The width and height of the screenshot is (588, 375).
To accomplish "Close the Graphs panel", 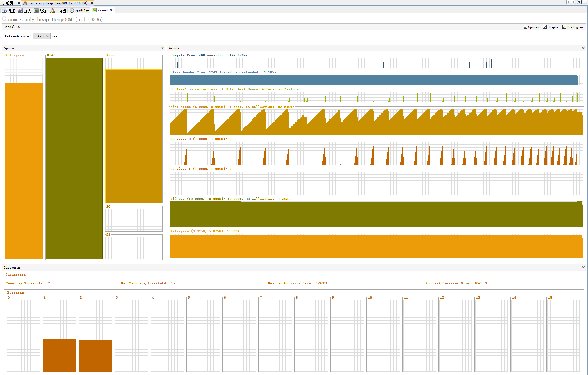I will coord(583,48).
